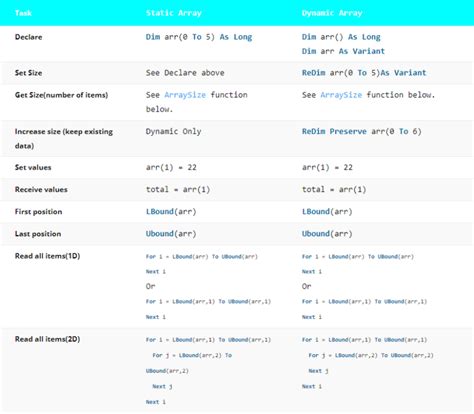
Task: Click the 'Dim arr() As Long' code
Action: (341, 37)
